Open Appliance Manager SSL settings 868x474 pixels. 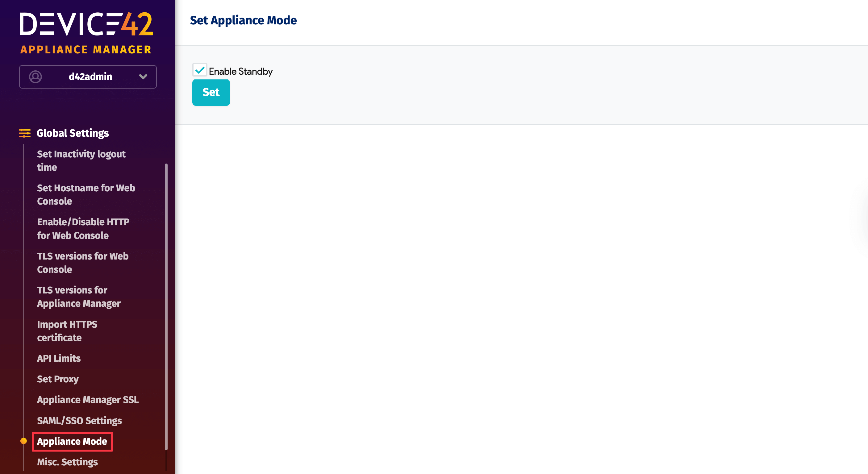[x=88, y=400]
